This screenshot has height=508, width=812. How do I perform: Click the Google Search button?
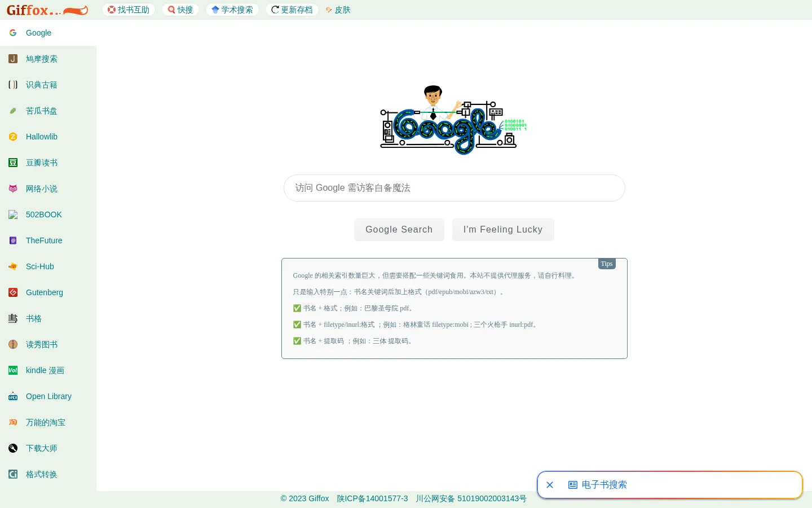click(399, 230)
